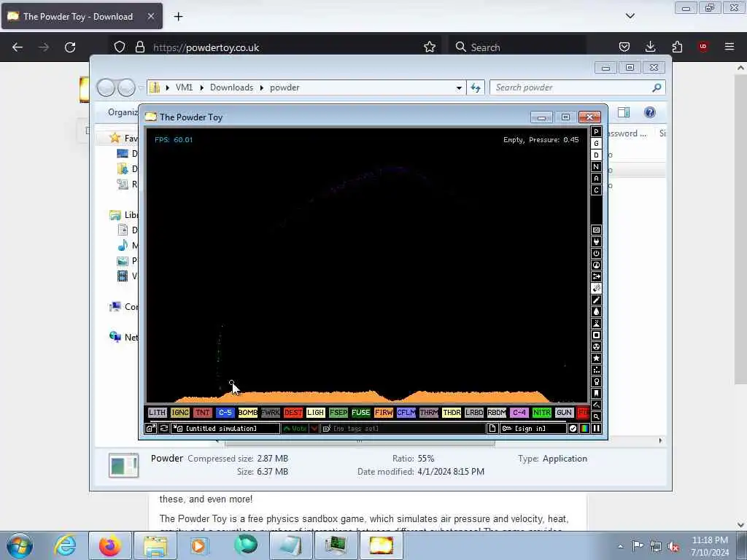Select the BOMB element swatch
747x560 pixels.
click(248, 413)
